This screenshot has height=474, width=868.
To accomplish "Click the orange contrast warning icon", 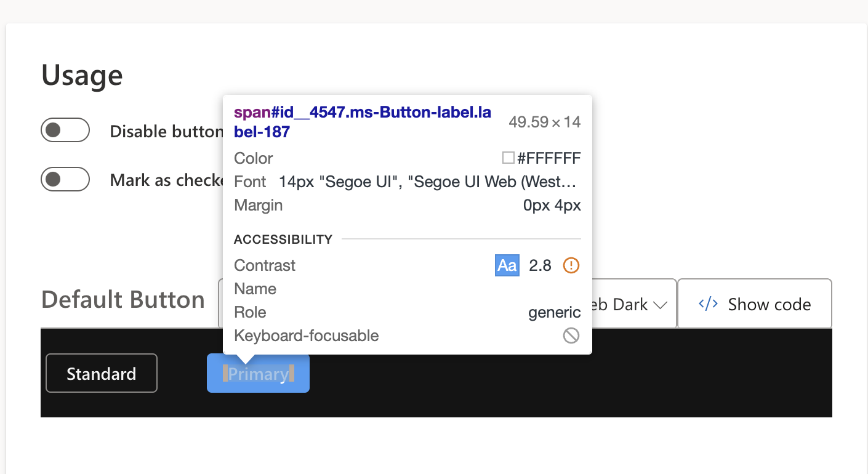I will pos(571,265).
